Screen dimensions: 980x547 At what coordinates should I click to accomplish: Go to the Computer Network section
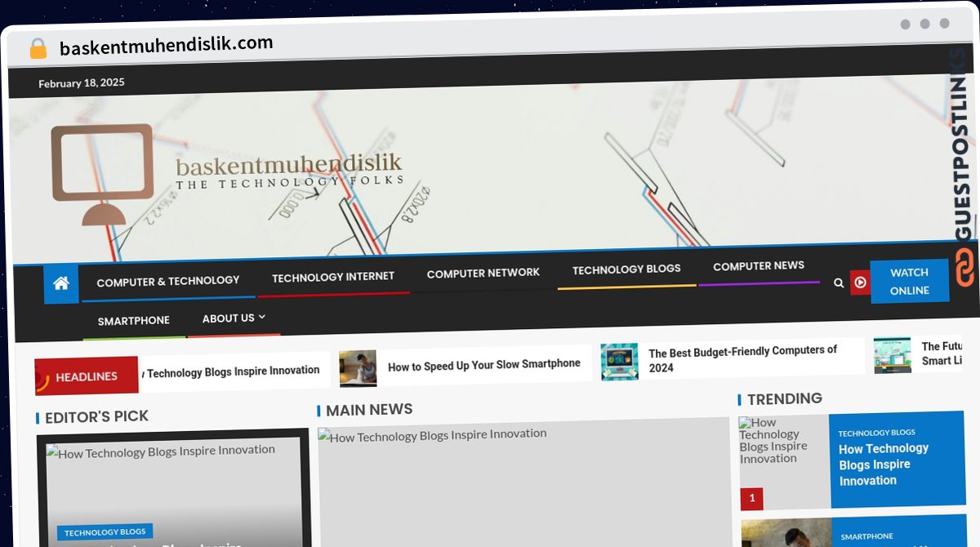pyautogui.click(x=483, y=273)
